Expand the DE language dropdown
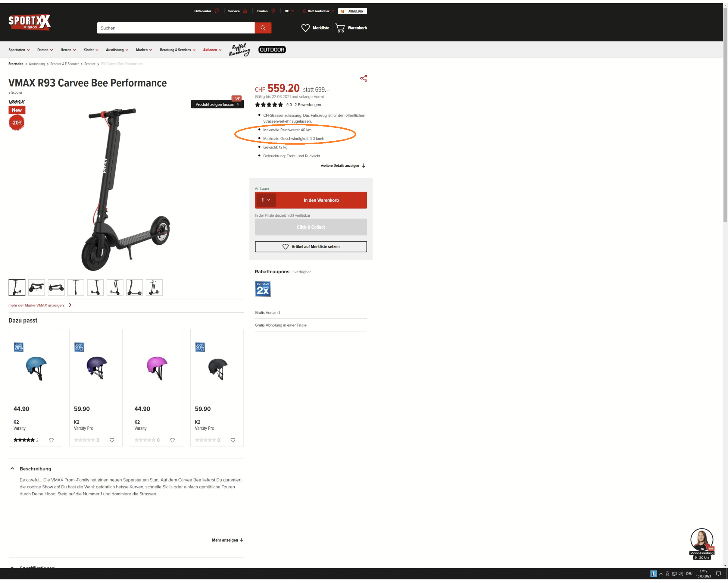Screen dimensions: 728x583 [x=289, y=11]
